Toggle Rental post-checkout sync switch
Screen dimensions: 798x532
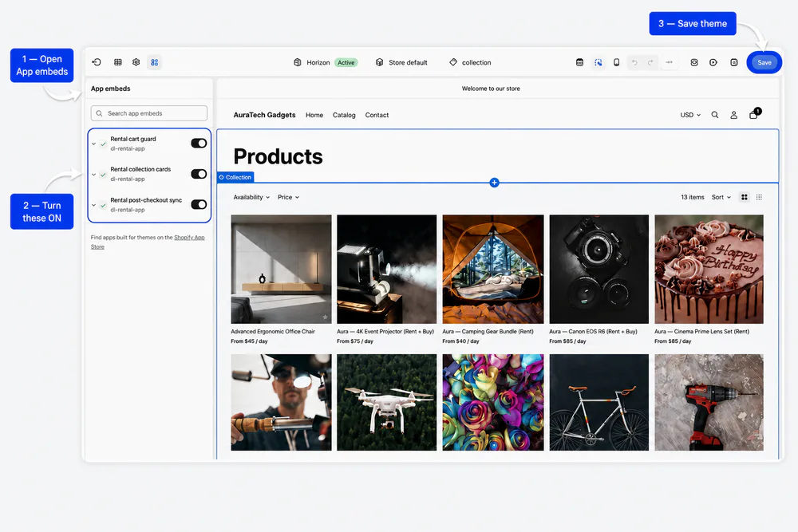point(199,204)
